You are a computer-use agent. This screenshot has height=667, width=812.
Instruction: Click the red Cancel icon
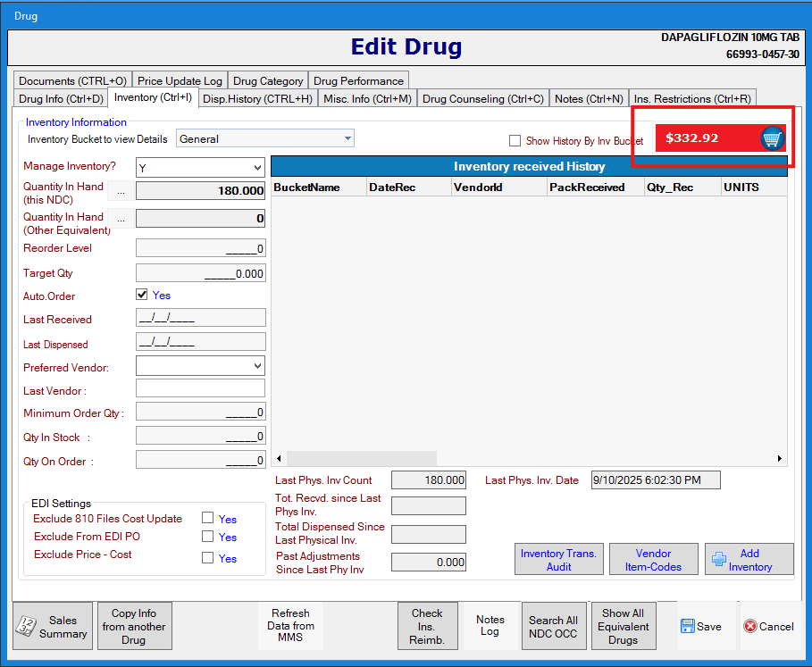click(749, 627)
